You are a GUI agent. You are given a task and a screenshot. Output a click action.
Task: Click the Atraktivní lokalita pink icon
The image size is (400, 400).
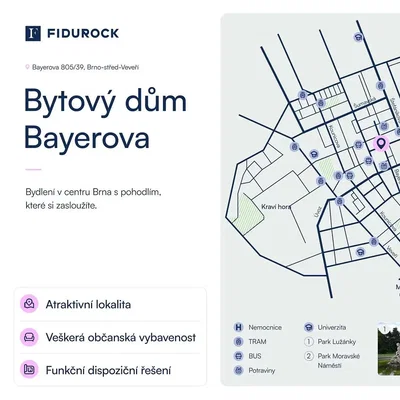point(29,304)
